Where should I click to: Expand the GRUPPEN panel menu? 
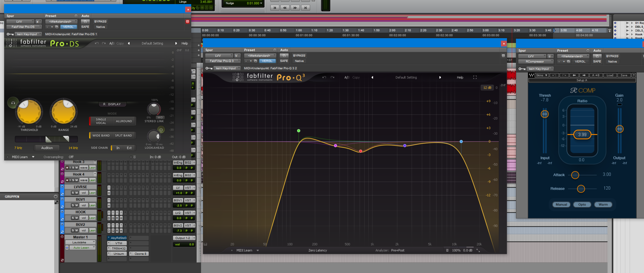[56, 196]
